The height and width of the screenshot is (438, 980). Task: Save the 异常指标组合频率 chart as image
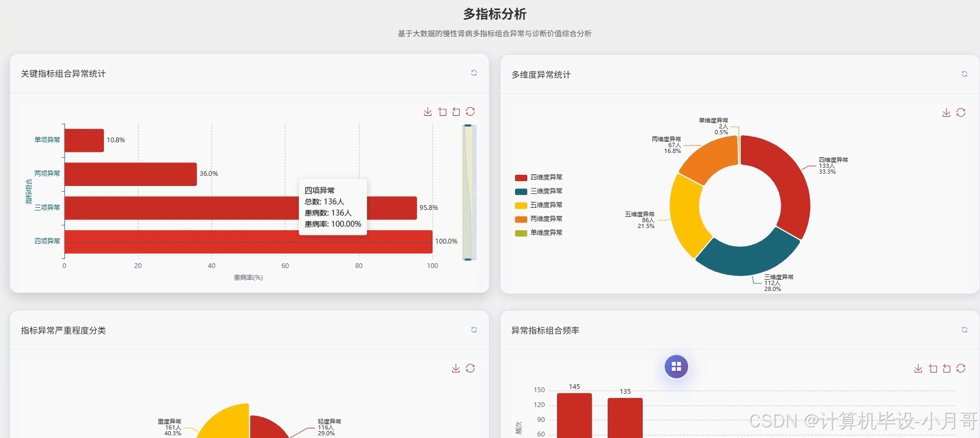918,368
